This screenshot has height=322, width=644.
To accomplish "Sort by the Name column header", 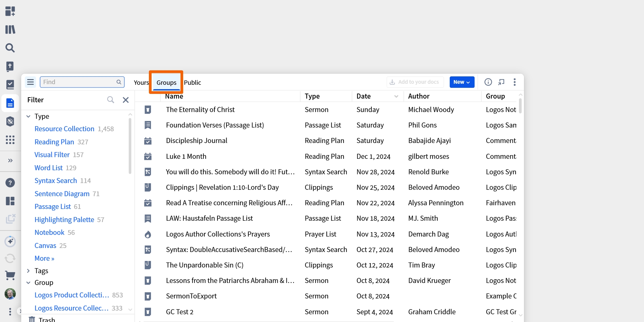I will 174,96.
